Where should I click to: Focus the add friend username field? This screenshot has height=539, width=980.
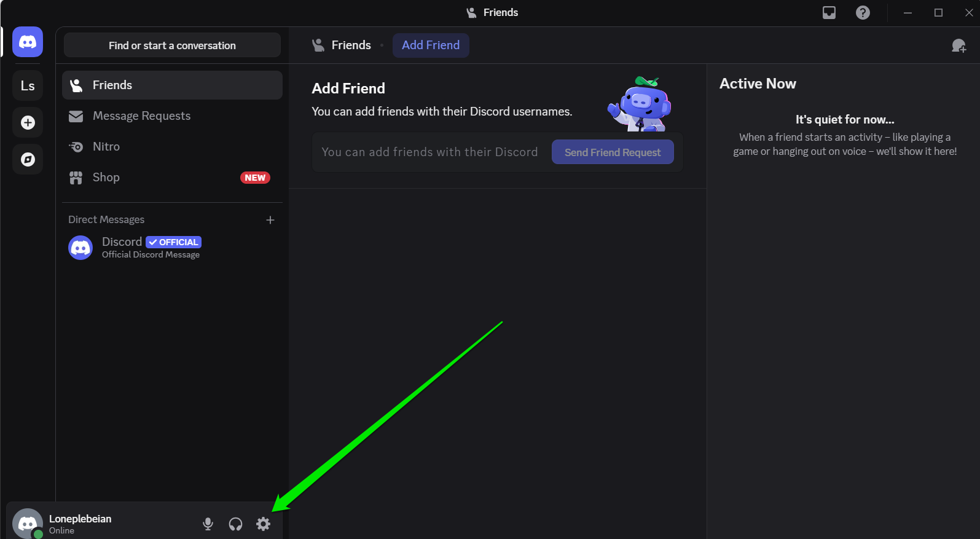click(430, 152)
